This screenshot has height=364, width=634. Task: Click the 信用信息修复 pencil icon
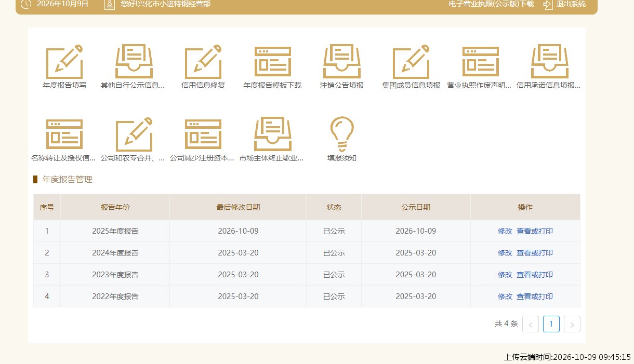pyautogui.click(x=203, y=62)
